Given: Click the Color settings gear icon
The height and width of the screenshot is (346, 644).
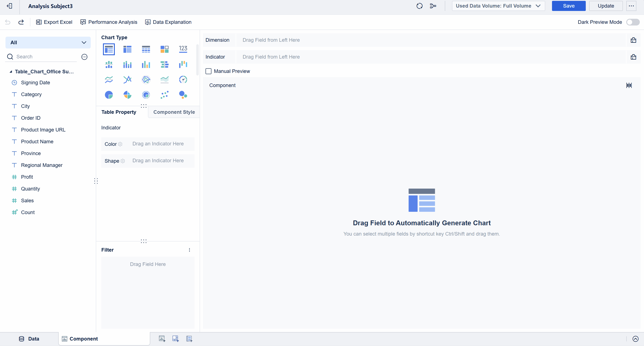Looking at the screenshot, I should (x=120, y=144).
